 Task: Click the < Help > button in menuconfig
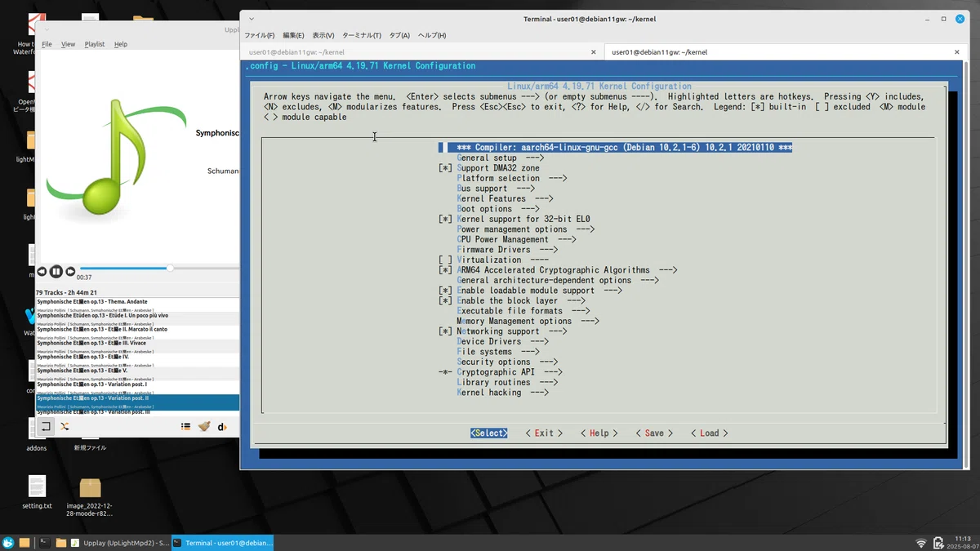coord(599,433)
